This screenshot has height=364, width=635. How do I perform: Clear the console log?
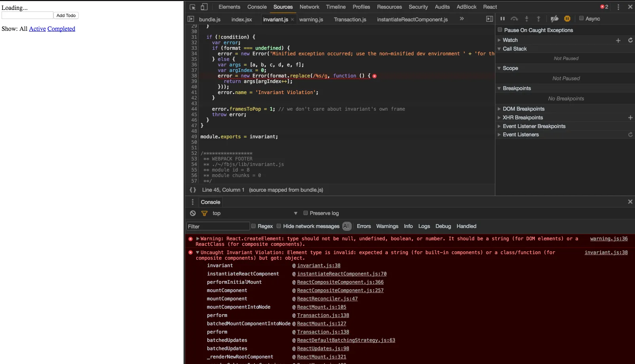click(193, 213)
